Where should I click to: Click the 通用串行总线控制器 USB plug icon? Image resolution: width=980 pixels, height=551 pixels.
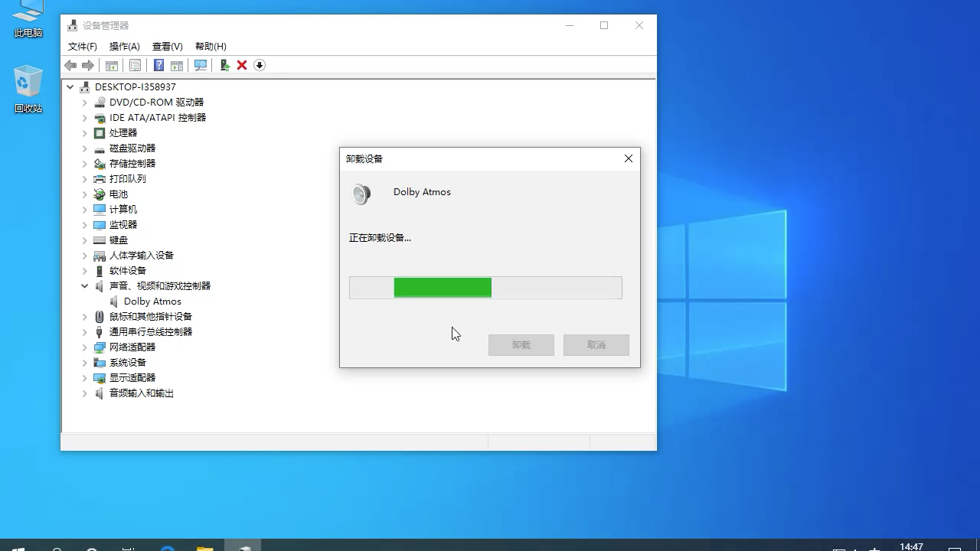(100, 332)
